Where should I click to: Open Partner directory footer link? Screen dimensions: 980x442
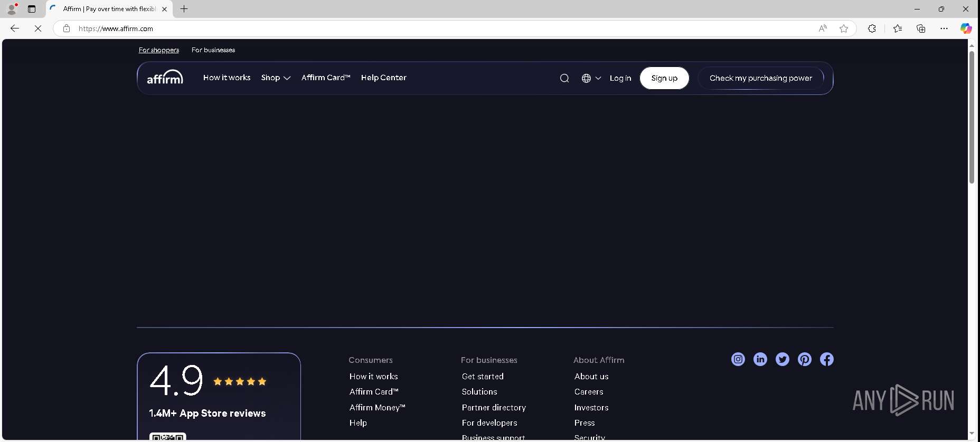tap(494, 407)
